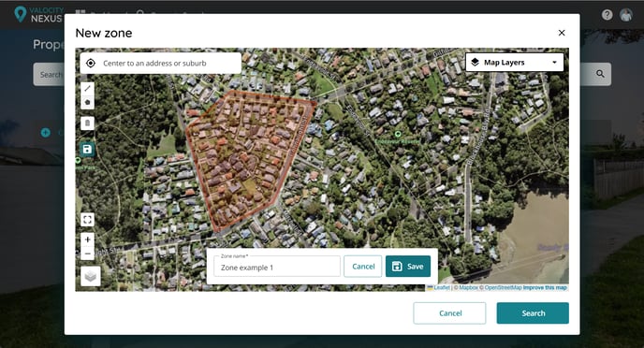The height and width of the screenshot is (348, 644).
Task: Open the Improve this map link
Action: 545,288
